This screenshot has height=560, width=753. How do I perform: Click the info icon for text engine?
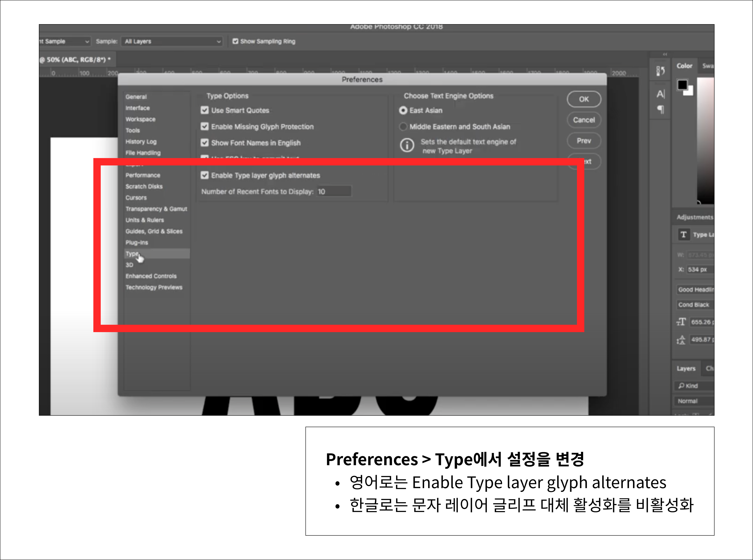pos(407,145)
